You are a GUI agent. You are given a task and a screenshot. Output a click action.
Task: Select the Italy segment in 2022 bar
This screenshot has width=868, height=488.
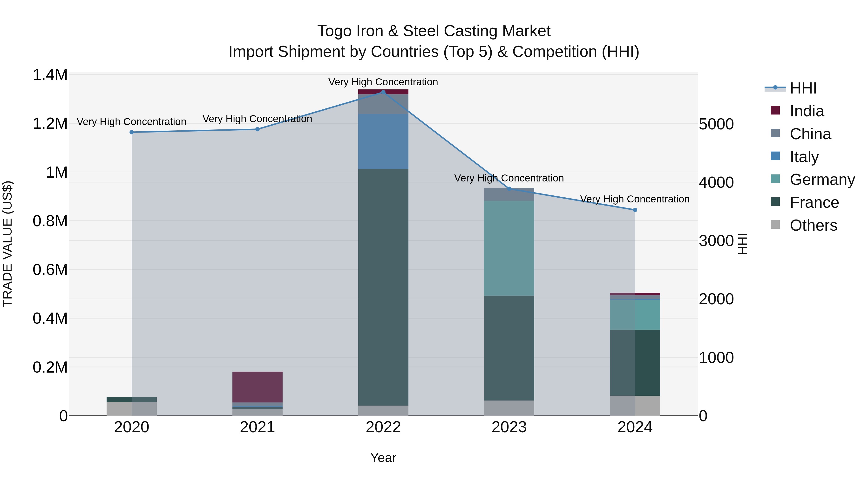pos(383,141)
